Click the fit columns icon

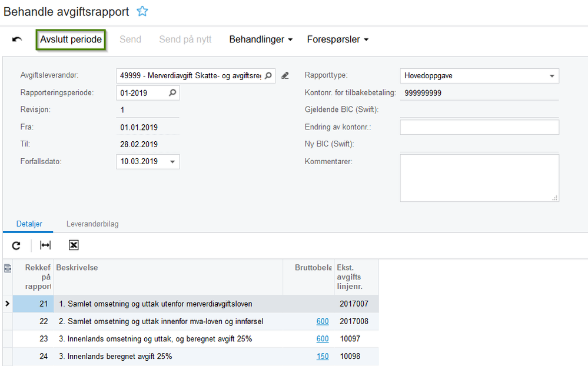[x=45, y=245]
